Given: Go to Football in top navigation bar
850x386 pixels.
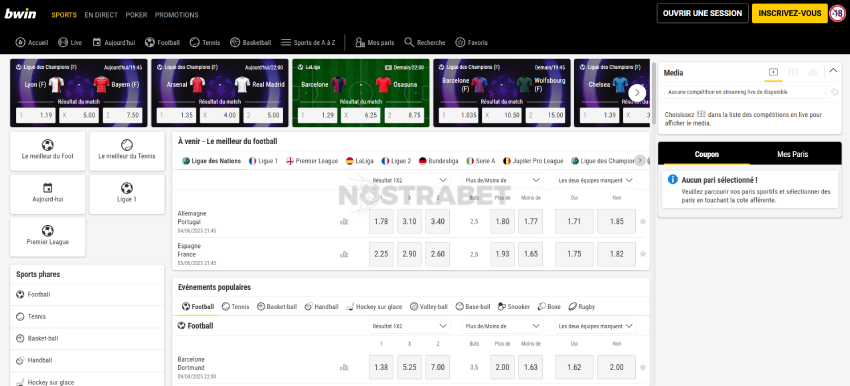Looking at the screenshot, I should (163, 42).
